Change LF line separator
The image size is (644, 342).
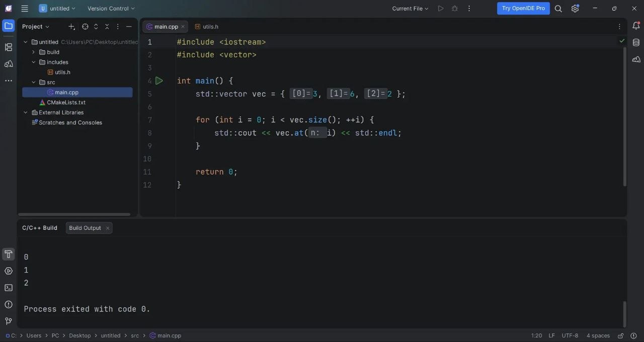[x=552, y=335]
